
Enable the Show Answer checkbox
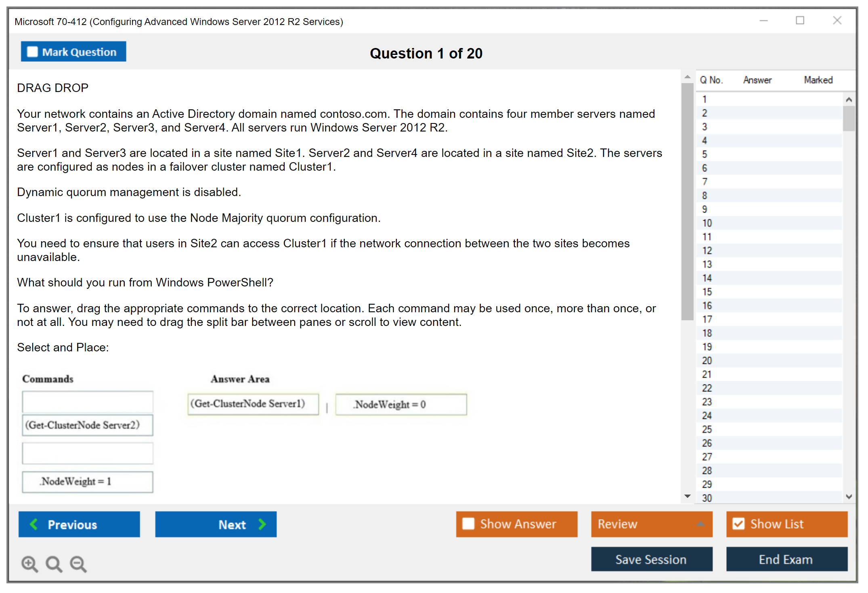click(468, 524)
